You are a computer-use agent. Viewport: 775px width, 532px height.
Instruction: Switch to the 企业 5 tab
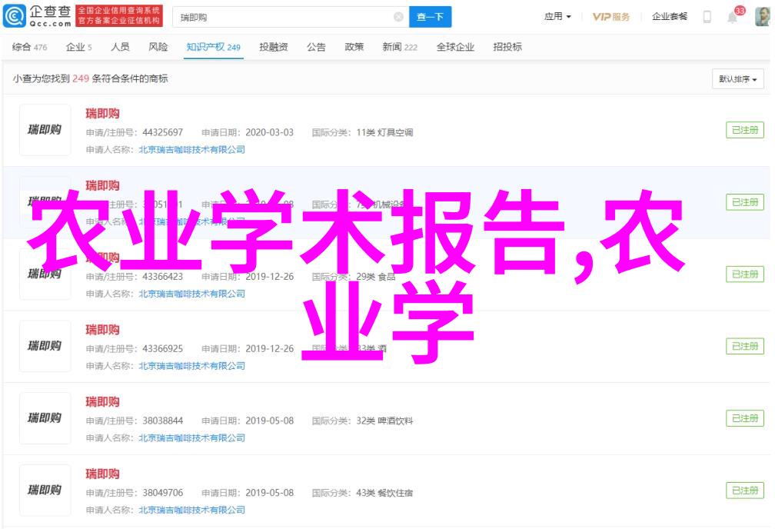[78, 47]
